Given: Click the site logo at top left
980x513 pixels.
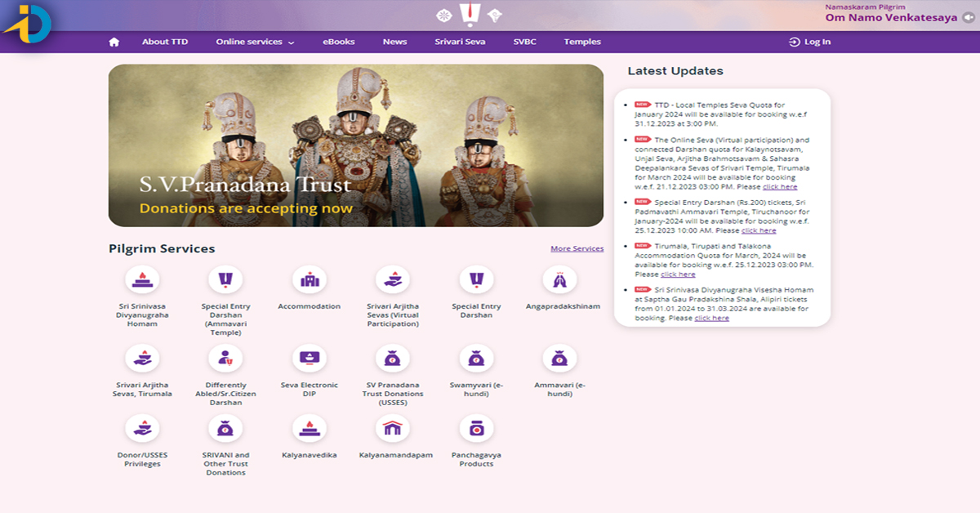Looking at the screenshot, I should click(x=26, y=24).
